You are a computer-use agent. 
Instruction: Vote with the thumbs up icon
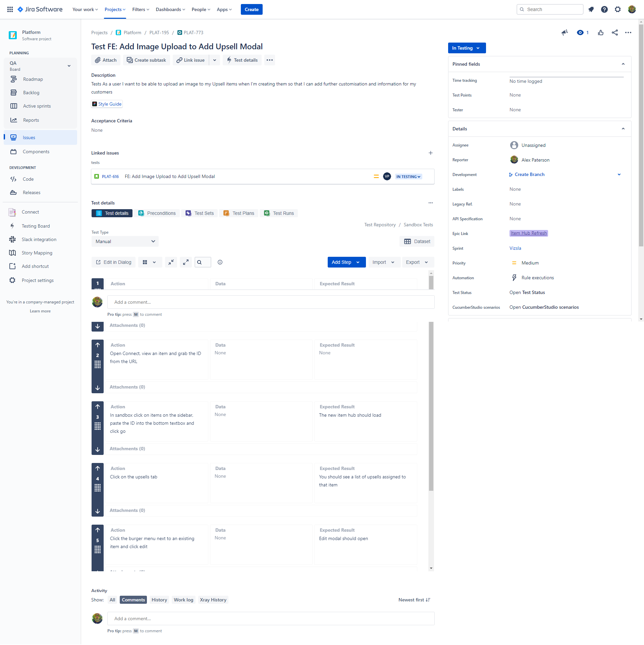click(600, 33)
